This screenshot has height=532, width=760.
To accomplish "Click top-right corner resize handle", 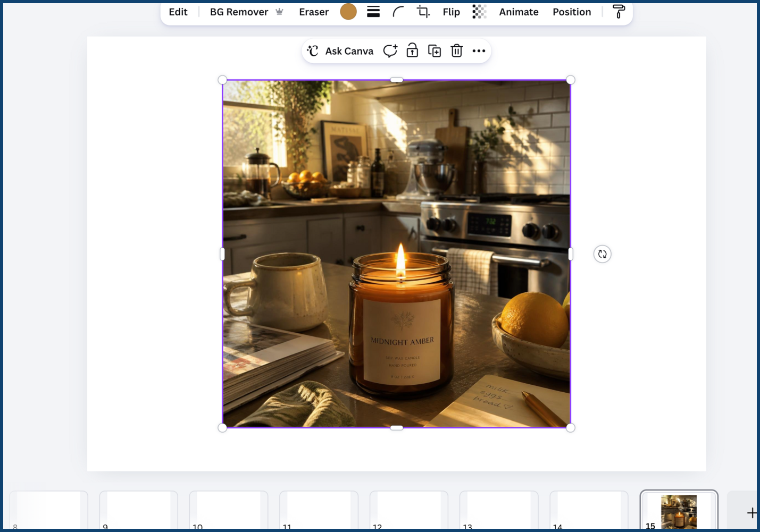I will pos(571,80).
